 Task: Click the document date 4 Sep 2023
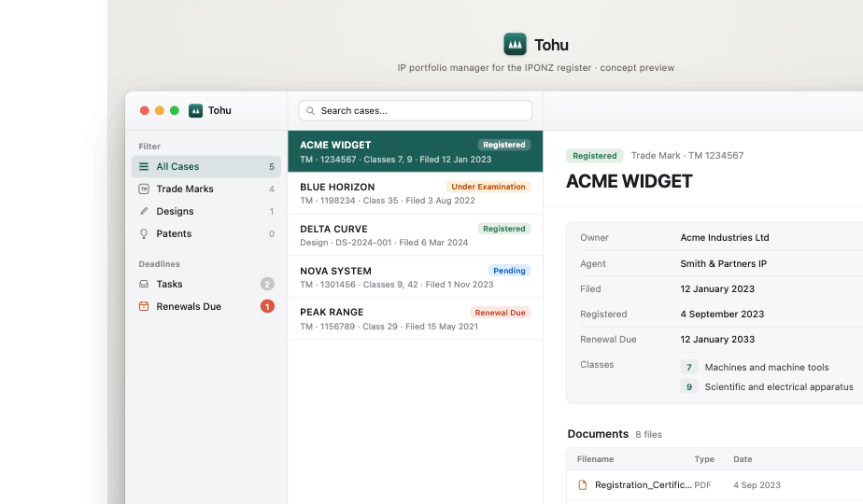tap(757, 484)
